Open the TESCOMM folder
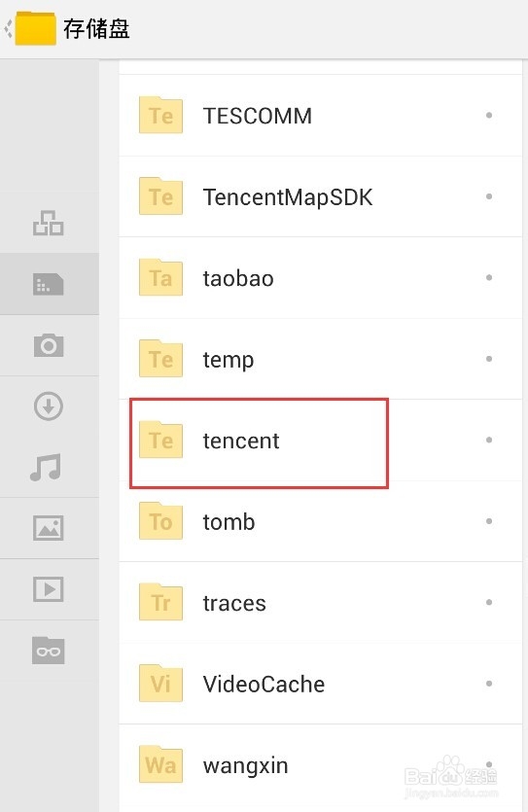The width and height of the screenshot is (528, 812). tap(321, 116)
